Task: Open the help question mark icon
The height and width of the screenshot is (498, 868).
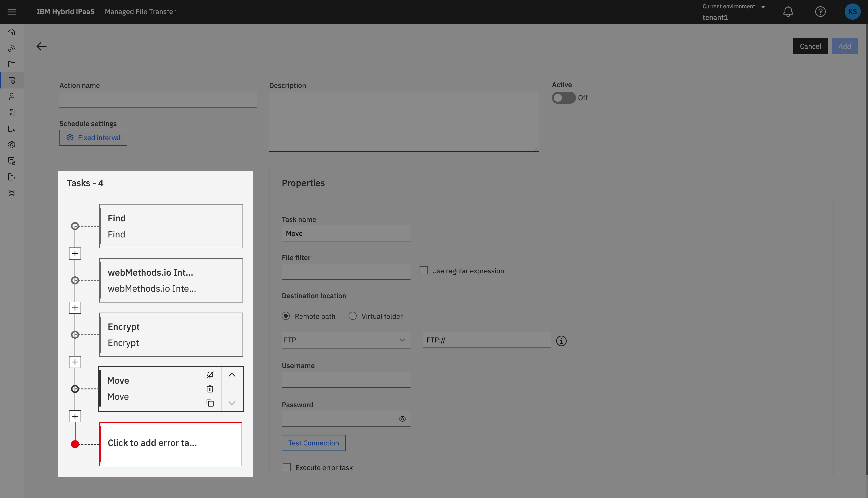Action: click(820, 12)
